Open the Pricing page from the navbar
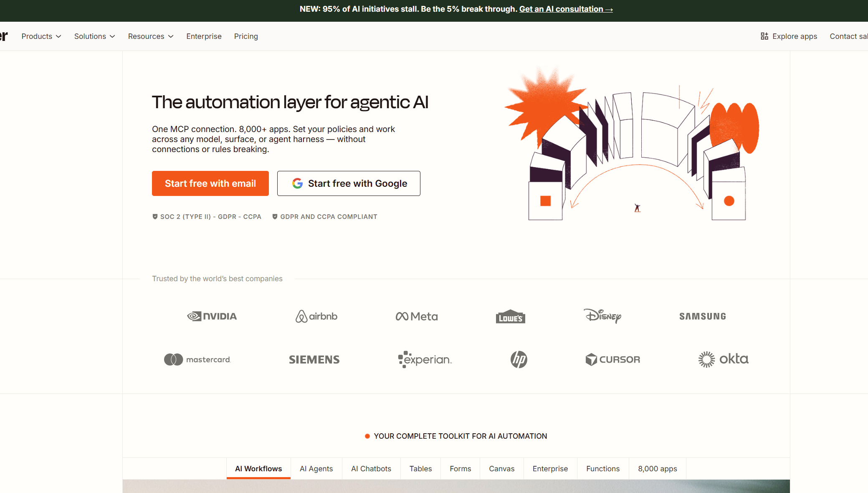The width and height of the screenshot is (868, 493). (x=246, y=36)
